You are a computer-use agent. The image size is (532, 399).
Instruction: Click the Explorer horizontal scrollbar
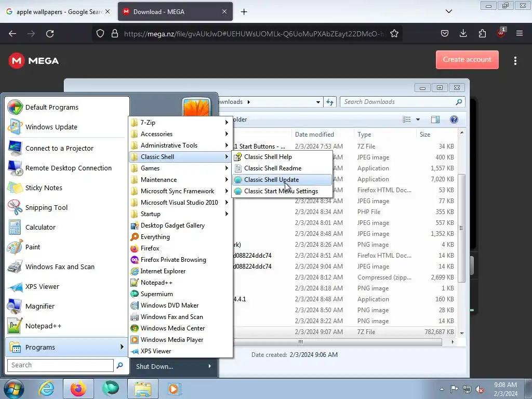point(300,342)
